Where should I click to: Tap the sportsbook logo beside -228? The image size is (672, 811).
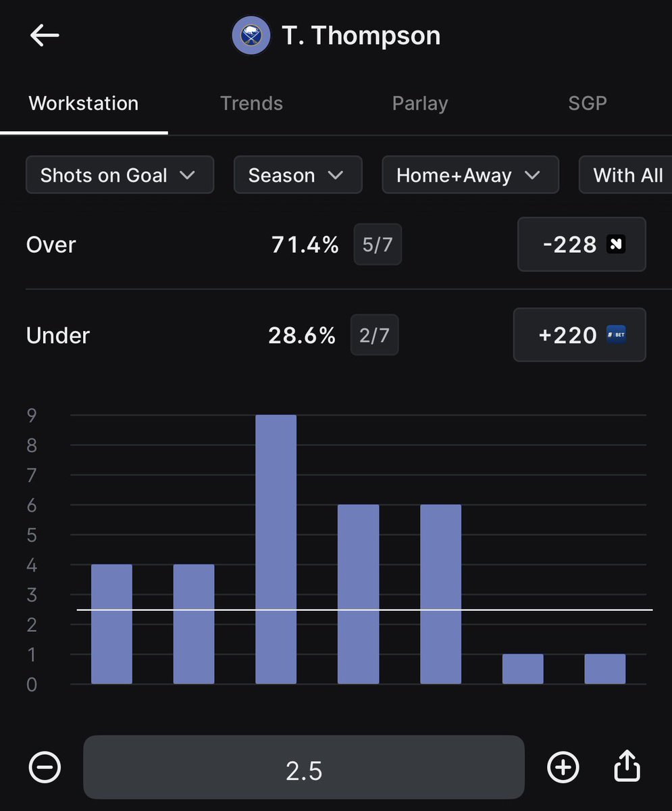[616, 244]
